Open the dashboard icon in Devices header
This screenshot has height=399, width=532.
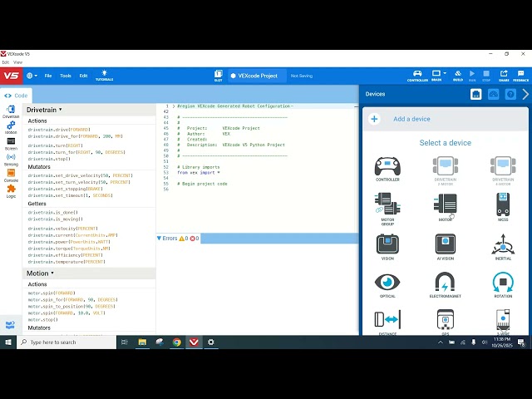493,94
